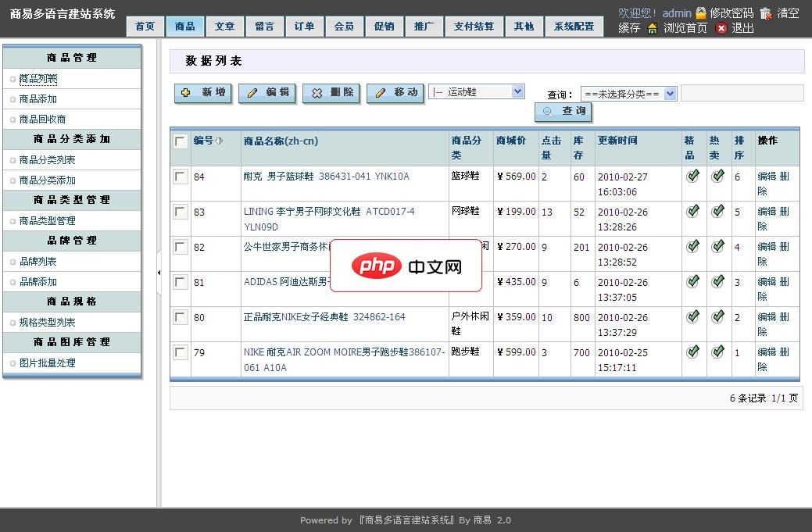Click the 清空缓存 trash icon
Image resolution: width=812 pixels, height=532 pixels.
(766, 12)
